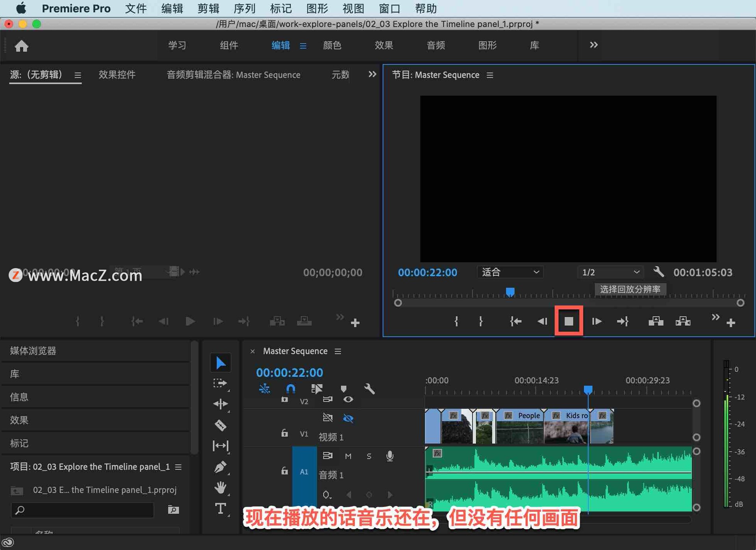Select the People clip on V1
This screenshot has height=550, width=756.
tap(520, 426)
